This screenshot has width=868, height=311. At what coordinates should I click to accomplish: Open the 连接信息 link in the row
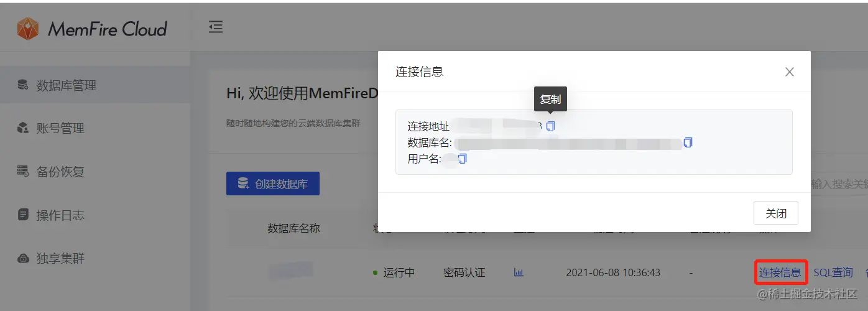(780, 272)
